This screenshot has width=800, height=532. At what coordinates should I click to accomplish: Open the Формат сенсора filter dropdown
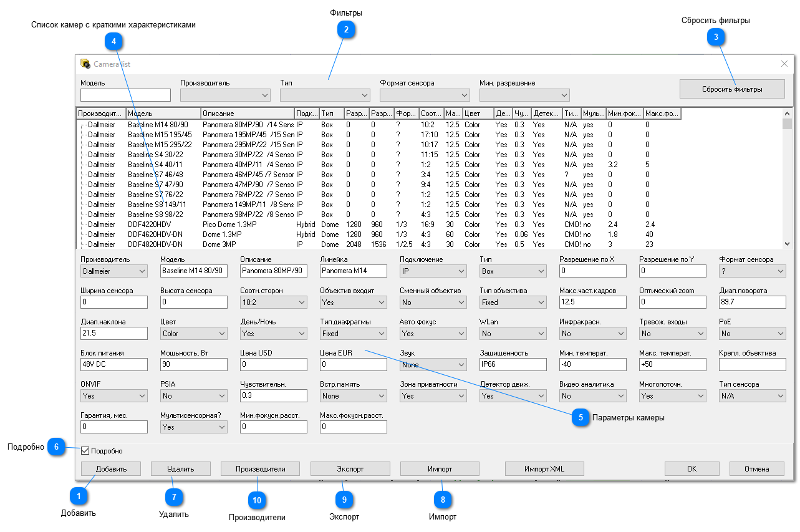tap(425, 95)
